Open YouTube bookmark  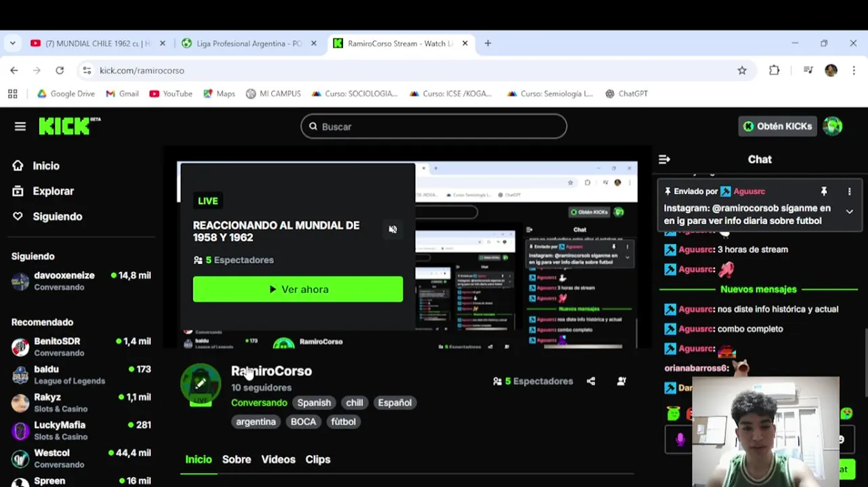[170, 94]
